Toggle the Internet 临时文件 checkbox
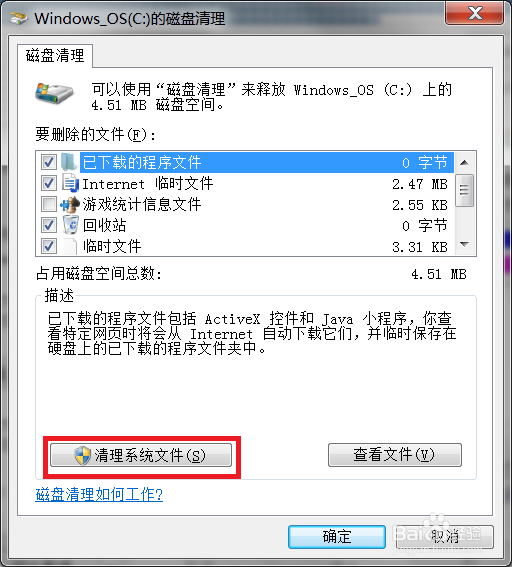The image size is (512, 567). [49, 183]
